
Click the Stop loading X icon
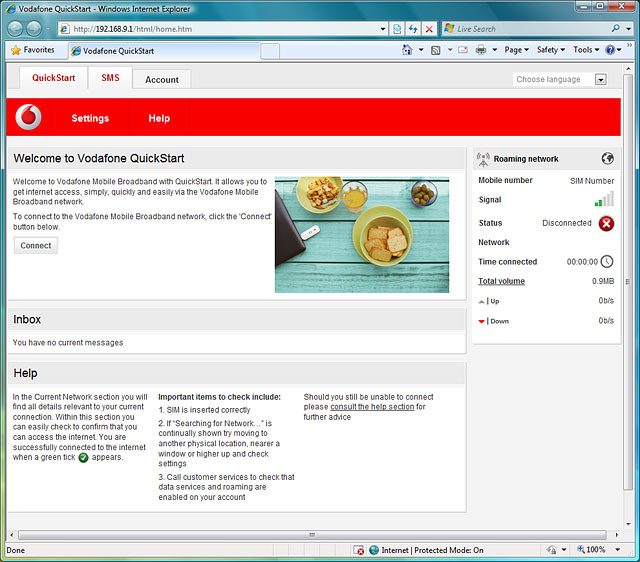coord(429,29)
